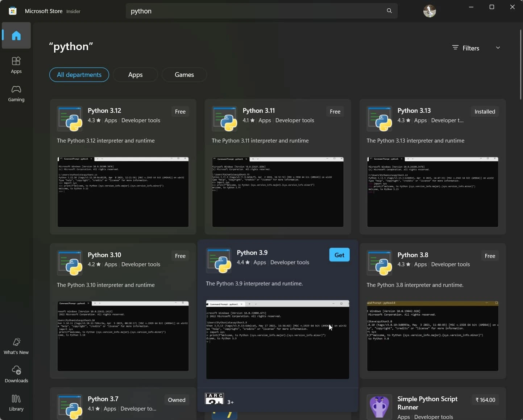Open the Python 3.12 screenshot thumbnail
Screen dimensions: 523x420
coord(123,192)
